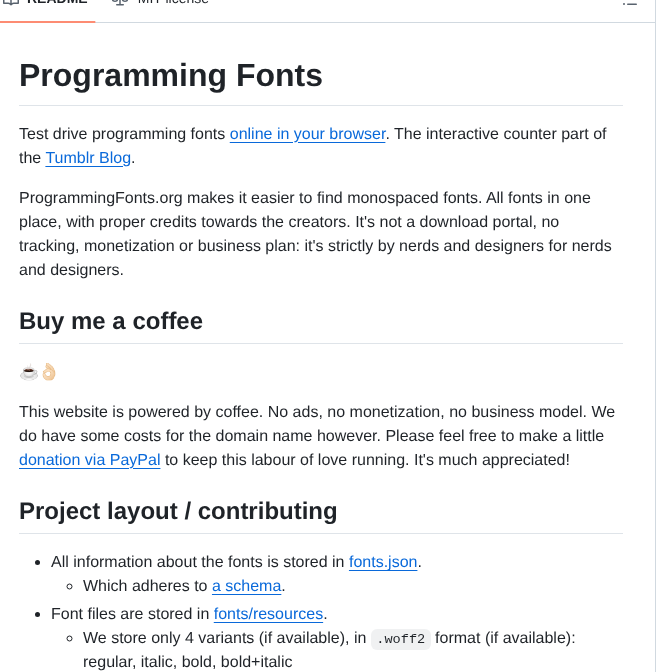Open the 'donation via PayPal' link

click(90, 460)
